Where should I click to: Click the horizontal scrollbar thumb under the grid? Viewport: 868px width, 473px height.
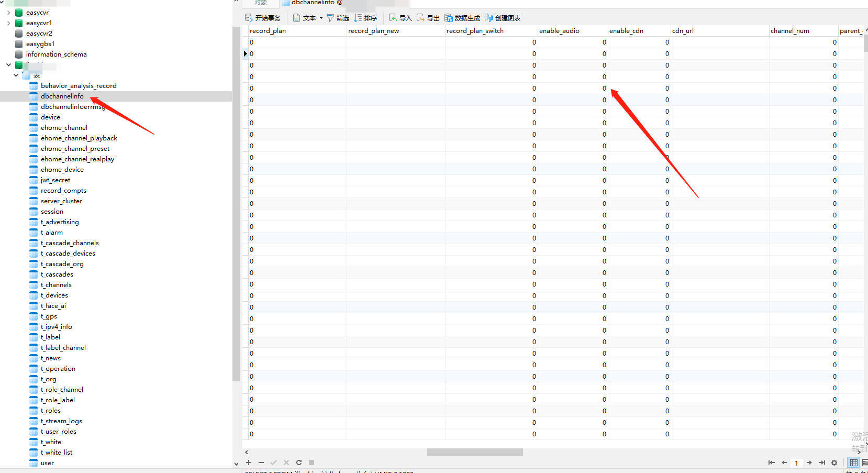tap(475, 452)
